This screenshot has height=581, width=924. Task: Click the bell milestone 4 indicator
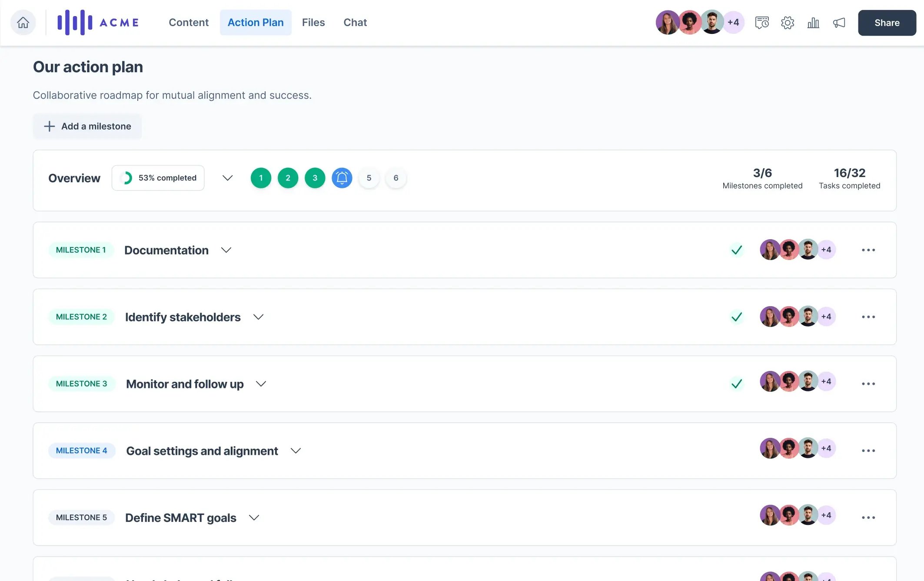[342, 178]
